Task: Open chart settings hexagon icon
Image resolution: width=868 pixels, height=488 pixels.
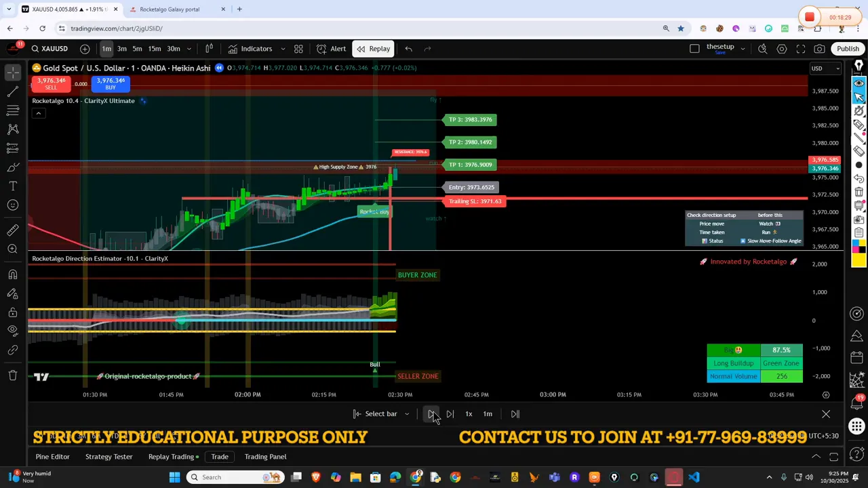Action: [x=782, y=49]
